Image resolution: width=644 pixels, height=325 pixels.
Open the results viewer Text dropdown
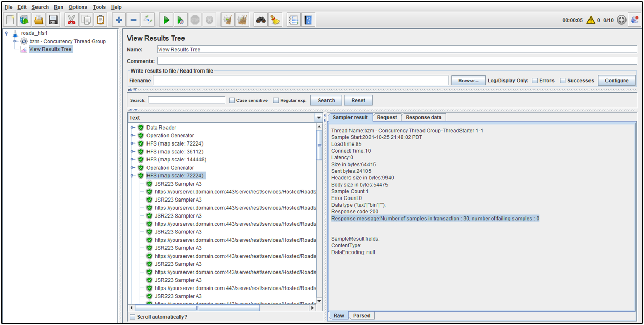(x=318, y=118)
